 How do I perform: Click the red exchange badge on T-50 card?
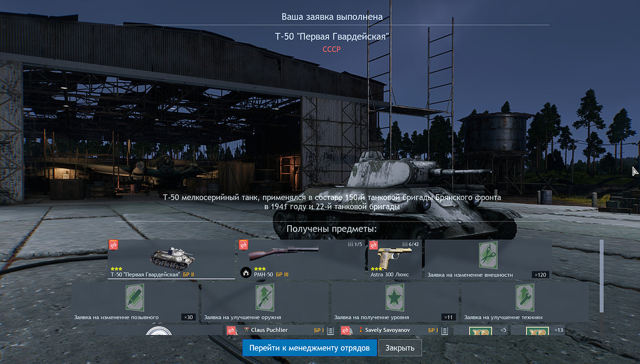tap(113, 245)
